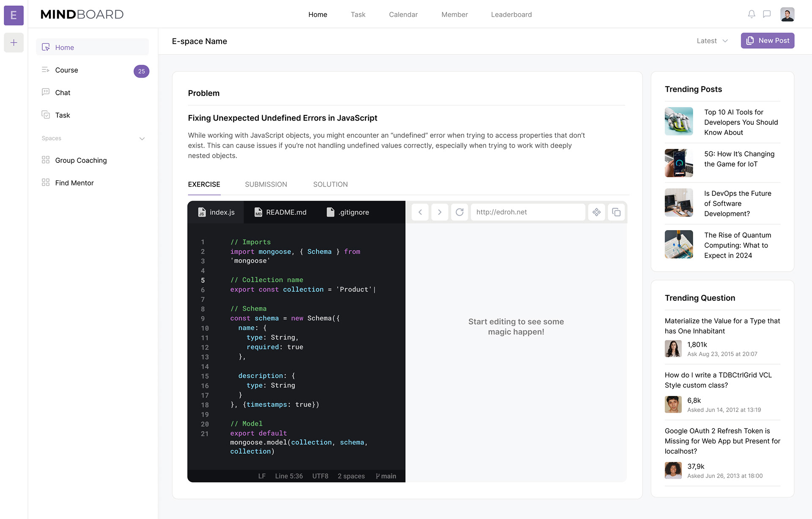Image resolution: width=812 pixels, height=519 pixels.
Task: Click the AI Tools robot hand thumbnail
Action: point(679,121)
